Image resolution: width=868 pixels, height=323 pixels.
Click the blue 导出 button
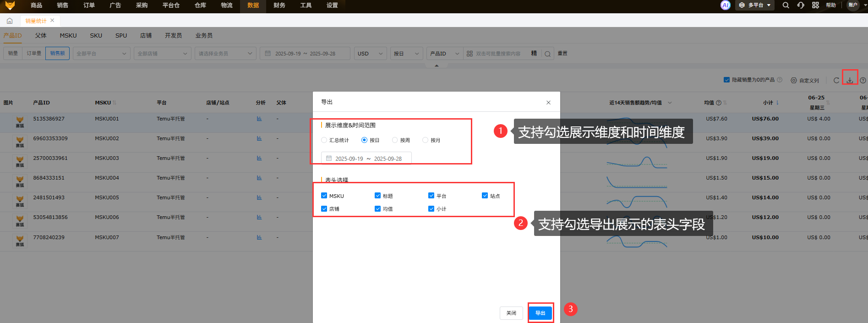pos(540,313)
